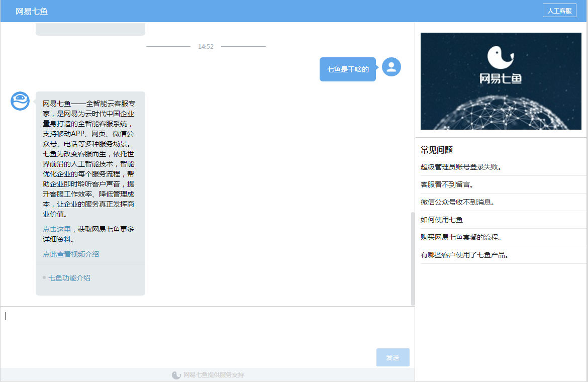Screen dimensions: 588x382
Task: Click the chat history scrollbar
Action: (x=413, y=259)
